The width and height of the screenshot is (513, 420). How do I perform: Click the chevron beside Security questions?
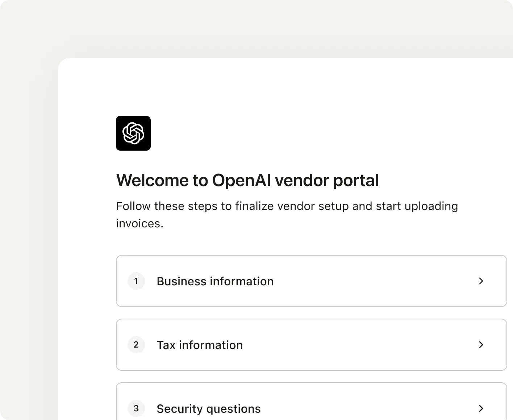point(481,408)
